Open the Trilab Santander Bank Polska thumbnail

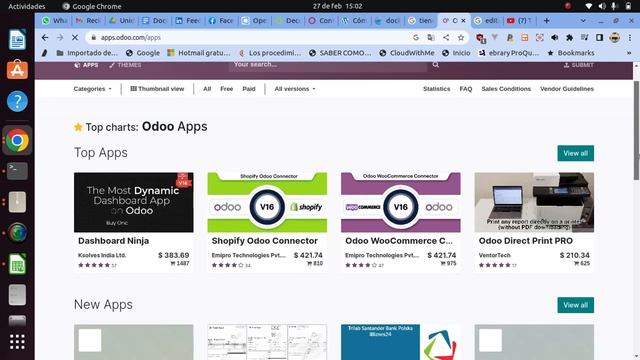[x=401, y=342]
